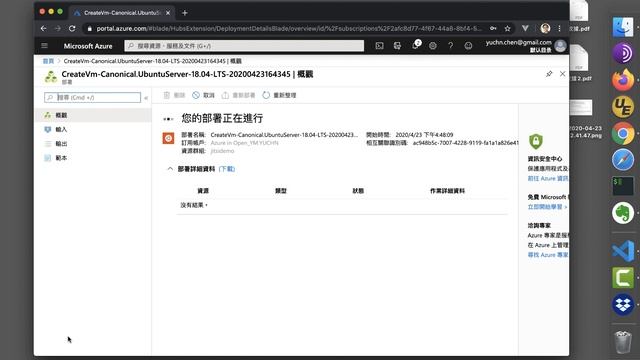Open the help question mark icon

pos(450,46)
